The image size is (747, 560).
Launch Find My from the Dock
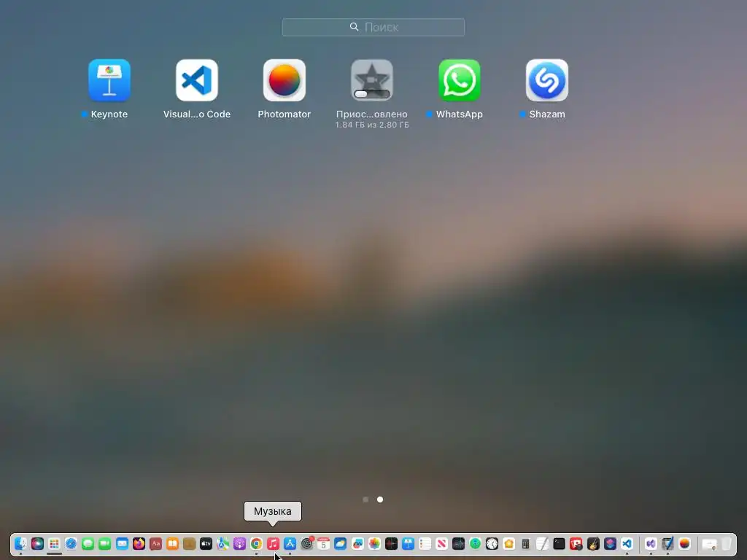[475, 543]
